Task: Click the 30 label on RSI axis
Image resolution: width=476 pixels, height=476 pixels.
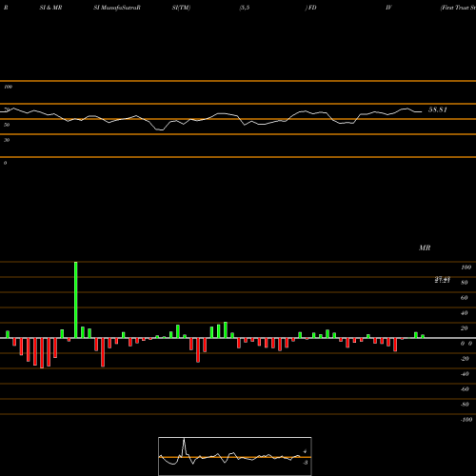Action: [7, 140]
